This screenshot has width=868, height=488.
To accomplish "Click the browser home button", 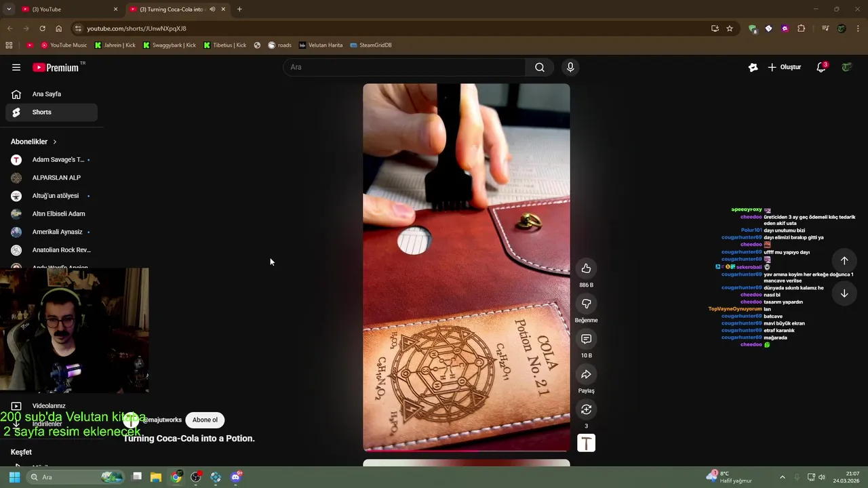I will tap(58, 28).
